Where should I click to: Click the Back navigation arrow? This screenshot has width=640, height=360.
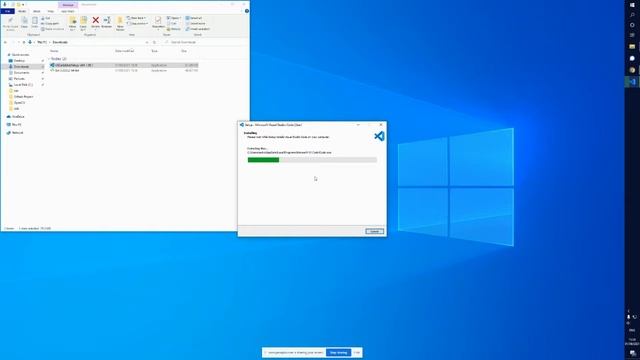6,42
